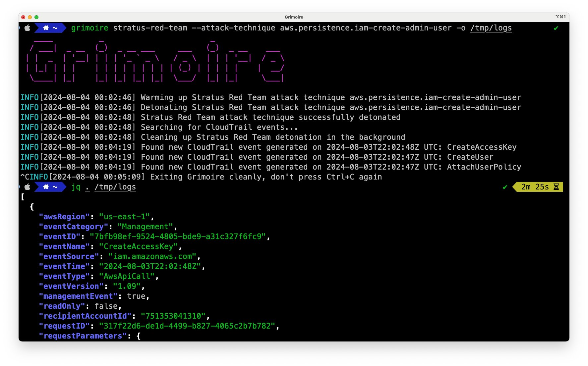Click the home icon in jq prompt

[x=46, y=187]
